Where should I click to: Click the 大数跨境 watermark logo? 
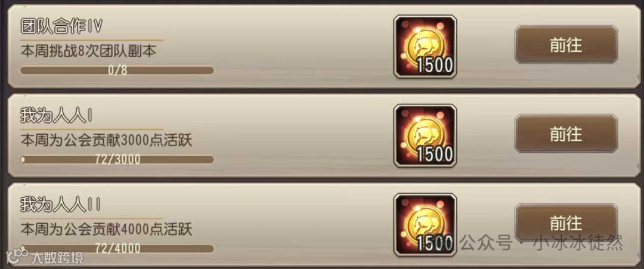tap(17, 256)
